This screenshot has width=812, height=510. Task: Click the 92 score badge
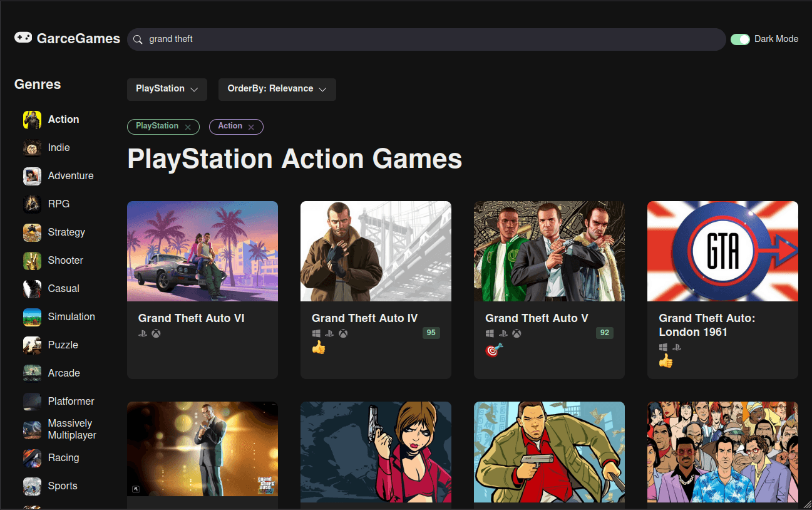tap(605, 333)
